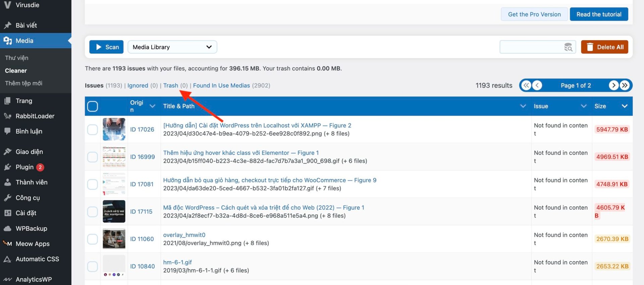This screenshot has width=644, height=285.
Task: Open Meow Apps in sidebar
Action: [32, 244]
